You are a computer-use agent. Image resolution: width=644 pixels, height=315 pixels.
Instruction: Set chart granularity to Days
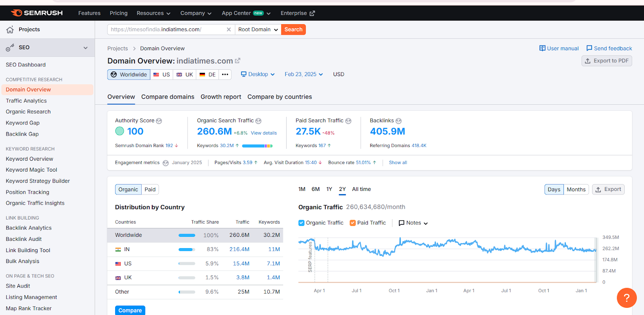pyautogui.click(x=554, y=189)
